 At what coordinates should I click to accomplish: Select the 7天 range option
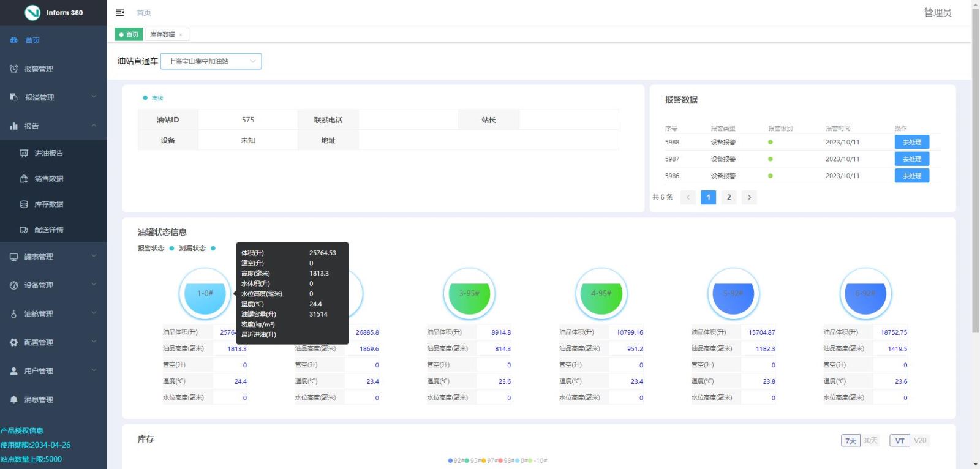pos(850,441)
